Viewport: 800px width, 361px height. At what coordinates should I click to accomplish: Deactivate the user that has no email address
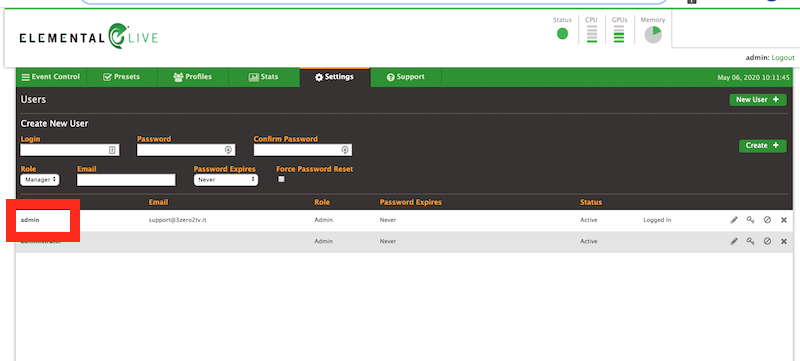tap(767, 241)
